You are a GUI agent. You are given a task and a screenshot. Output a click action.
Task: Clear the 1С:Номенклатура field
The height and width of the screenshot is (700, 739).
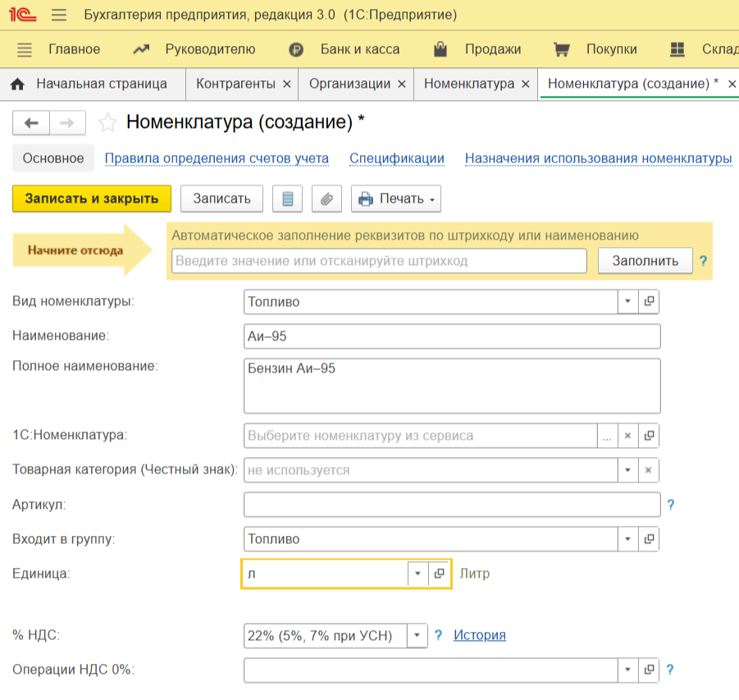pos(627,436)
